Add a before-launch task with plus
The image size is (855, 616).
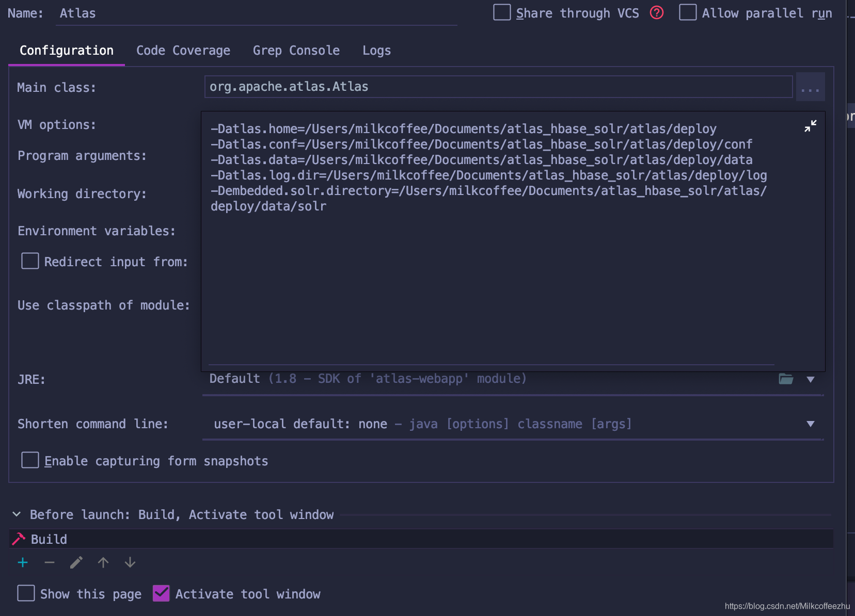point(23,562)
